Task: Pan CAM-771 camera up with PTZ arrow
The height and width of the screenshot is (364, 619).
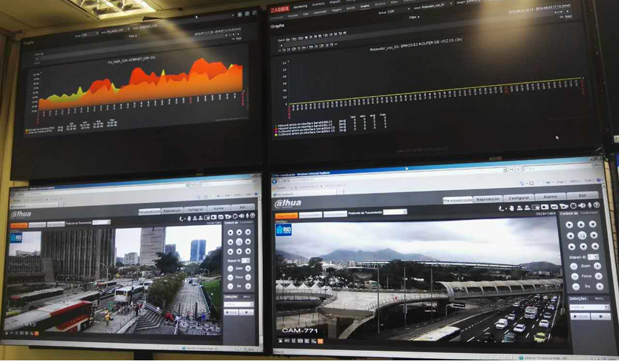Action: coord(581,225)
